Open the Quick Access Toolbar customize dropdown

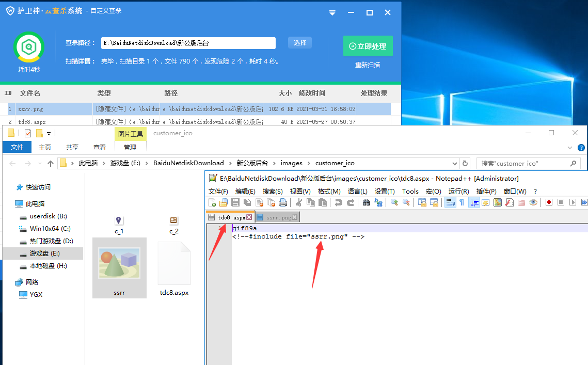[49, 133]
